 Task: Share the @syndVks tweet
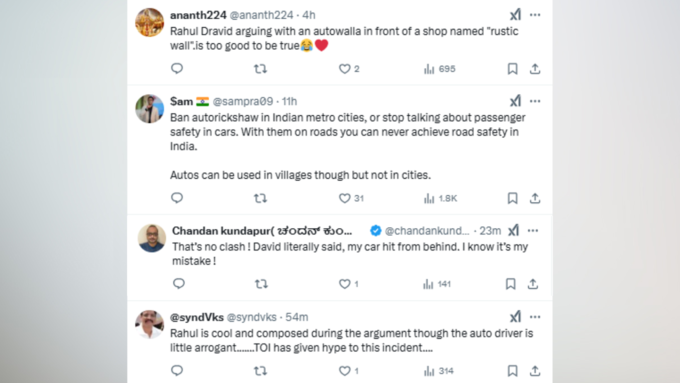(535, 371)
